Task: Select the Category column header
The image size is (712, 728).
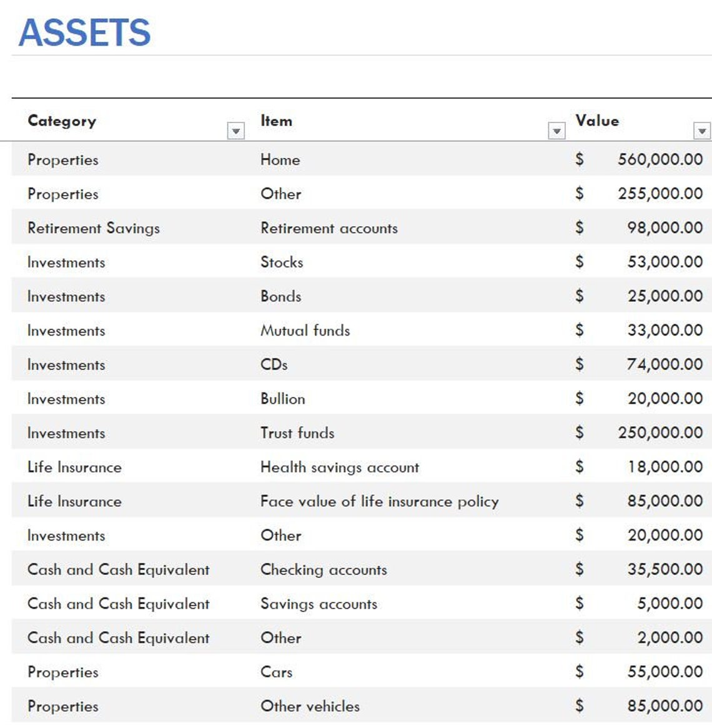Action: click(61, 121)
